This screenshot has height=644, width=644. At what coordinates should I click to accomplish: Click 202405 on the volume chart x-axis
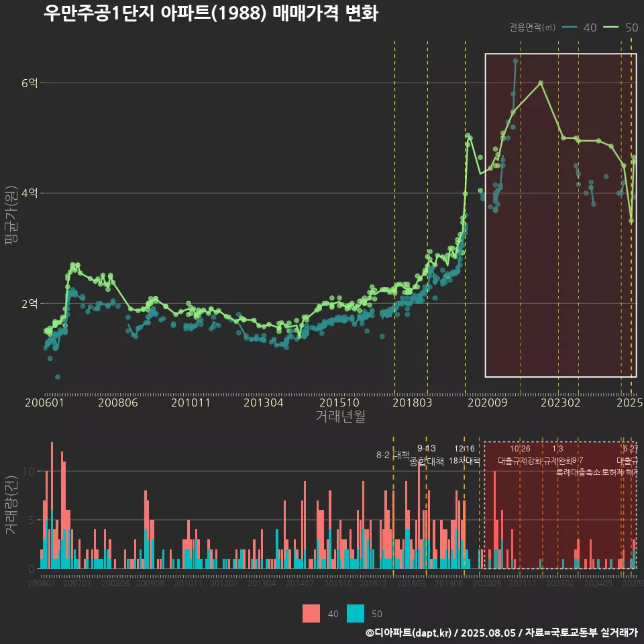pyautogui.click(x=598, y=583)
